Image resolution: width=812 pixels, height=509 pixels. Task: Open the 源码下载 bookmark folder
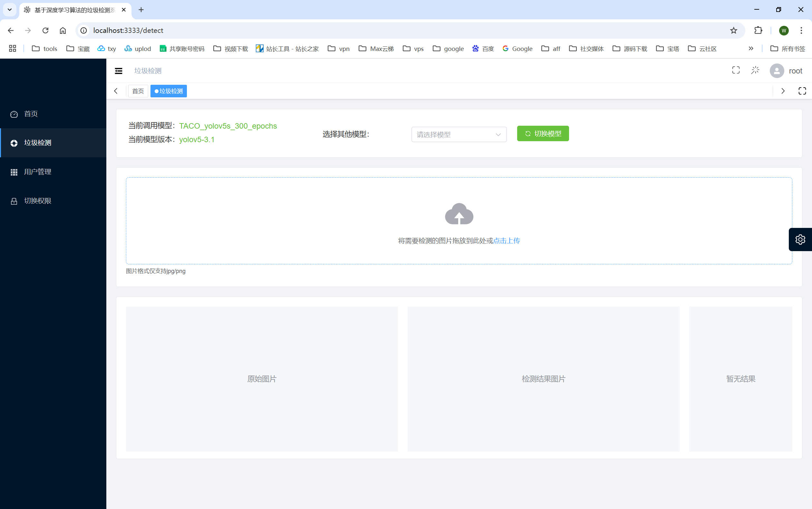click(630, 48)
